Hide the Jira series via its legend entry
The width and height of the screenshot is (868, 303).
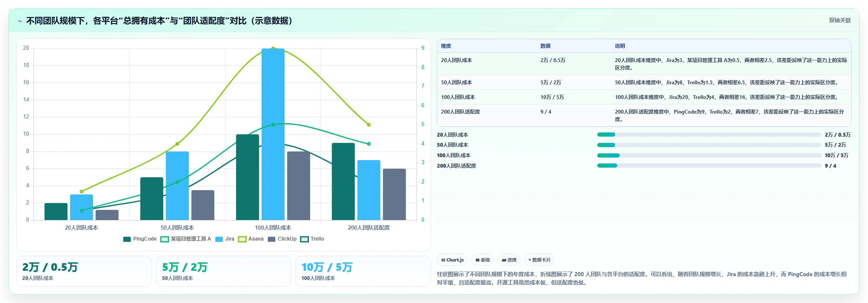(x=225, y=239)
